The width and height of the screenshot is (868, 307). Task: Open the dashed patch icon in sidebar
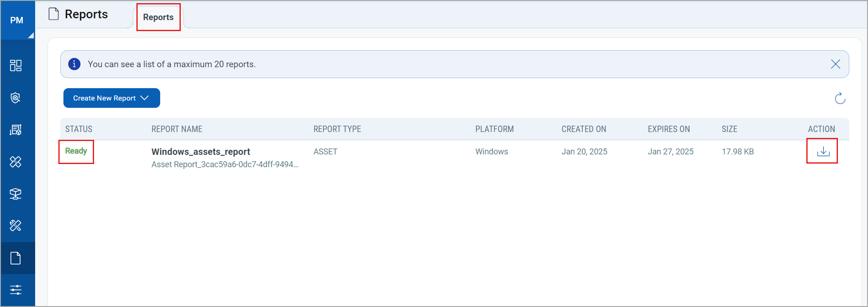tap(16, 226)
